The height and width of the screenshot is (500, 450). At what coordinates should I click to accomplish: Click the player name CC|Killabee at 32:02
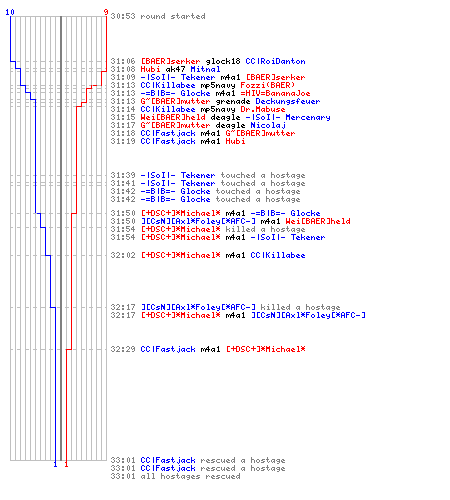point(278,255)
